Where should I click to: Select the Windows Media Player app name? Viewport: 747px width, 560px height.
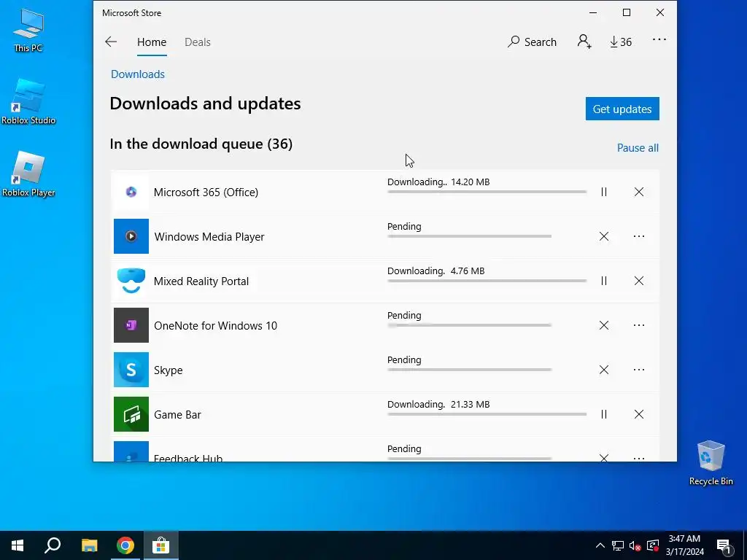coord(209,237)
